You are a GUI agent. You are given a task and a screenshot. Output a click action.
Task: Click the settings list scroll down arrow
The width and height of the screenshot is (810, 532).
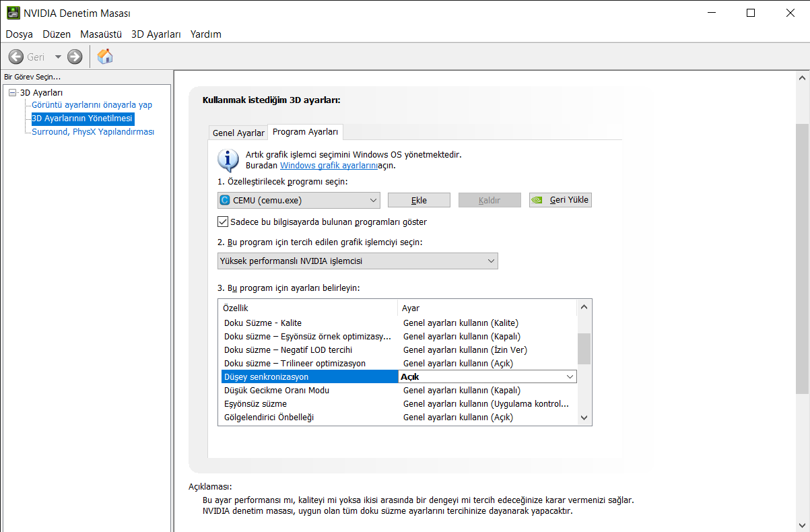point(584,418)
